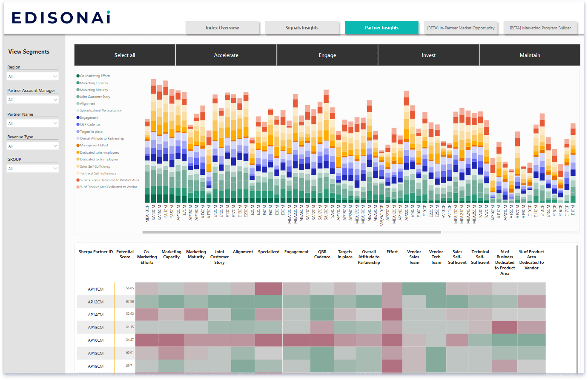
Task: Click the Management Effort legend marker
Action: click(78, 146)
